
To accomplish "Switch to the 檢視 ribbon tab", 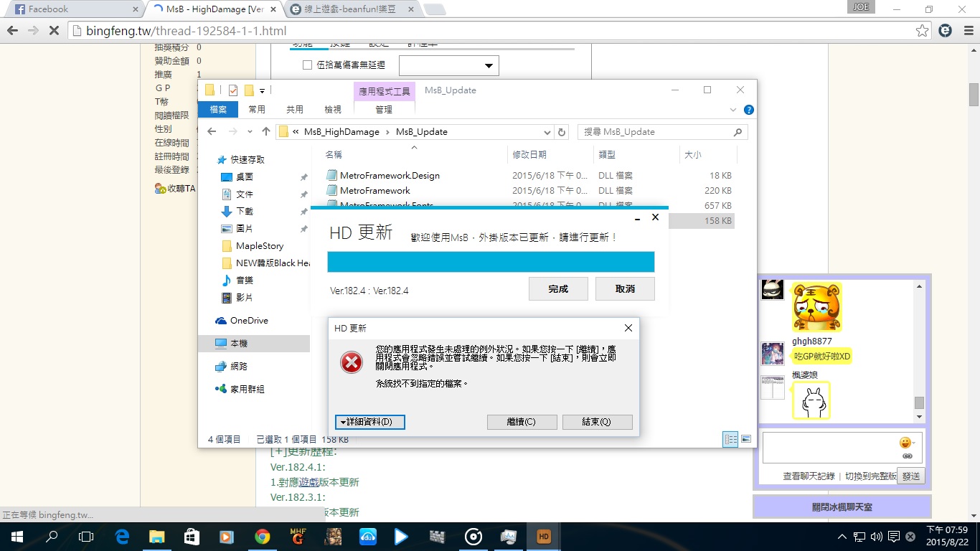I will [x=332, y=108].
